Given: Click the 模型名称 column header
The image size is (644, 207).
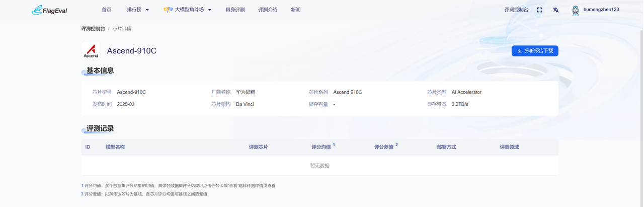Looking at the screenshot, I should pyautogui.click(x=115, y=147).
